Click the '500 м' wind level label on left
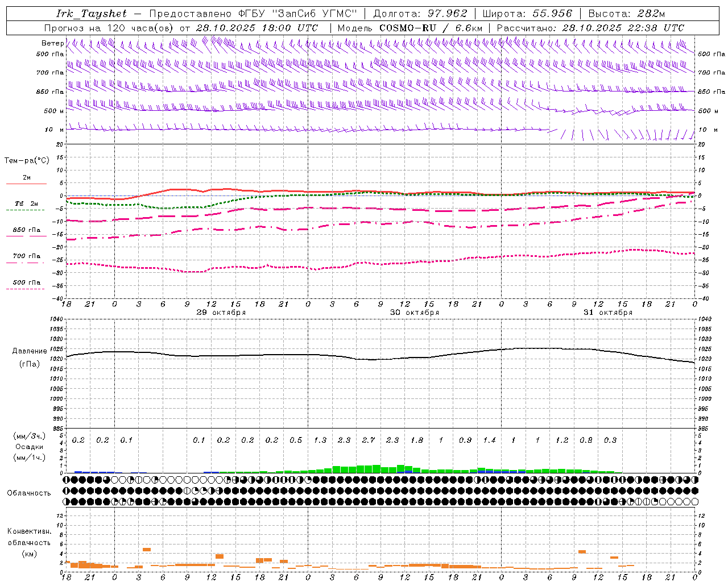Screen dimensions: 728x582 tap(54, 111)
